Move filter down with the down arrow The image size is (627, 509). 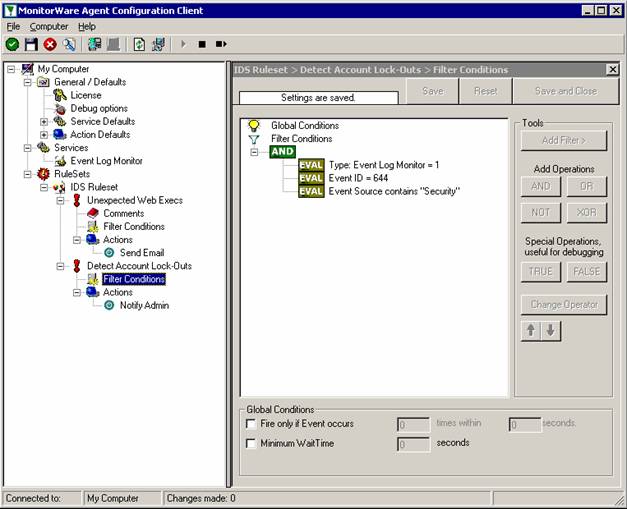click(551, 331)
